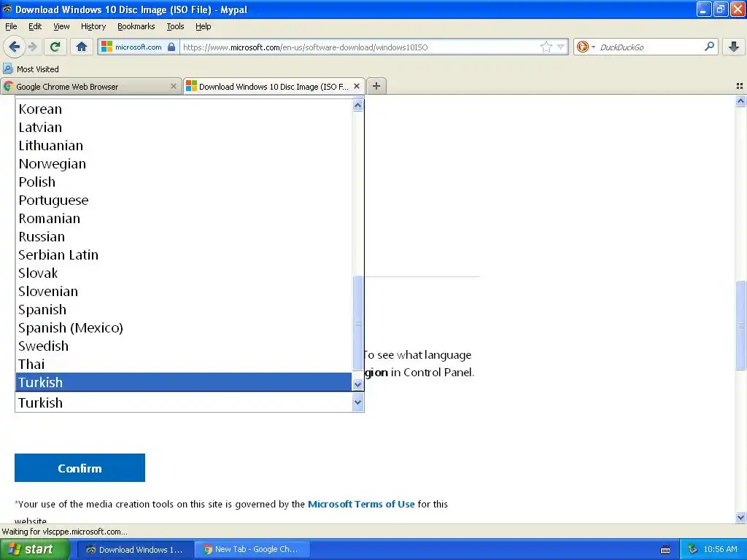Go forward with the toolbar arrow
The width and height of the screenshot is (747, 560).
(x=33, y=47)
